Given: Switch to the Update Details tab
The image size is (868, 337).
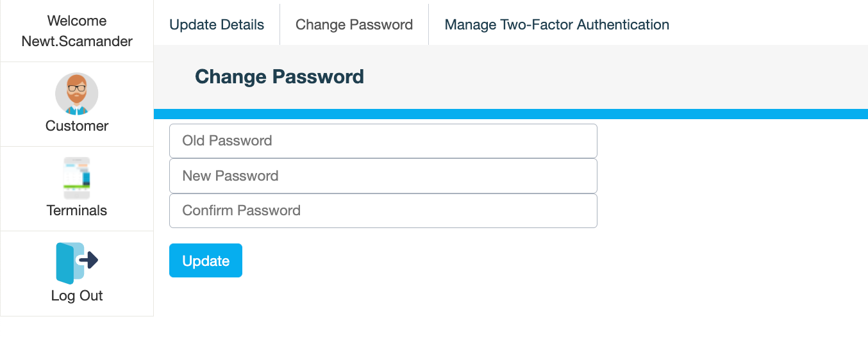Looking at the screenshot, I should 217,25.
